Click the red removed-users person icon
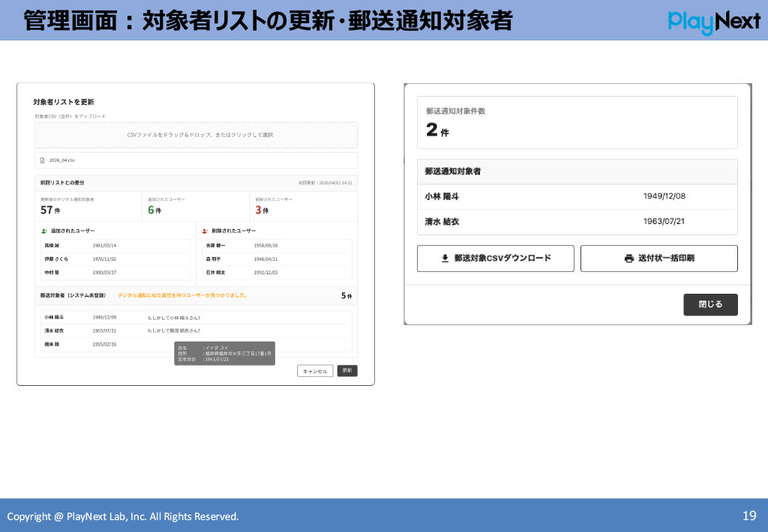Image resolution: width=768 pixels, height=532 pixels. tap(205, 231)
